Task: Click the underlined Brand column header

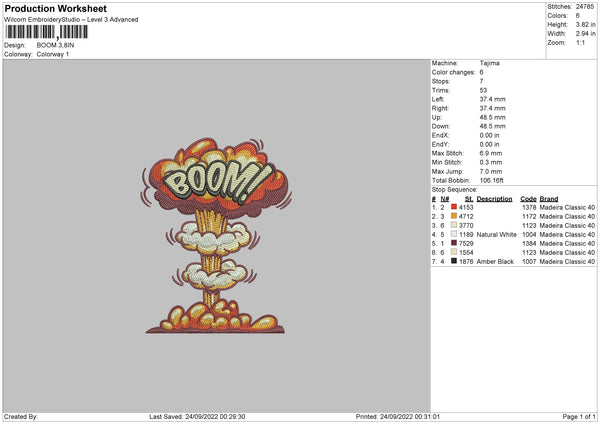Action: (x=549, y=198)
